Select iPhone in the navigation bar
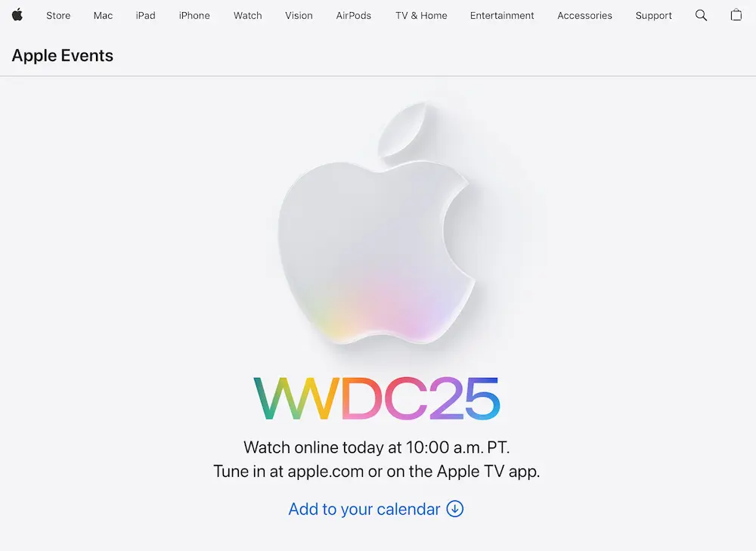The height and width of the screenshot is (551, 756). coord(194,15)
